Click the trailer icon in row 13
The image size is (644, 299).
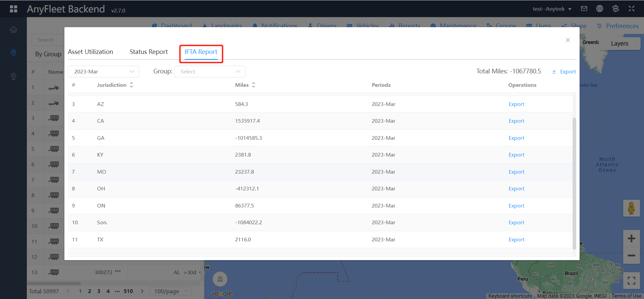(x=53, y=272)
